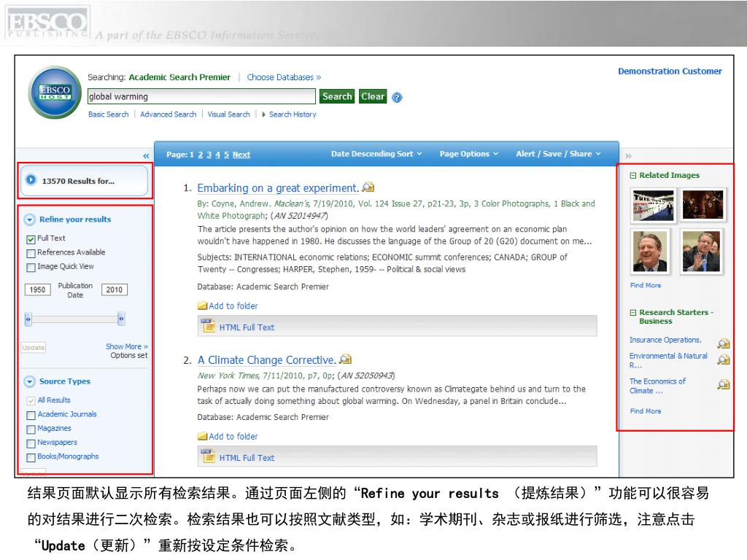Enable Image Quick View checkbox
Screen dimensions: 747x560
click(31, 268)
